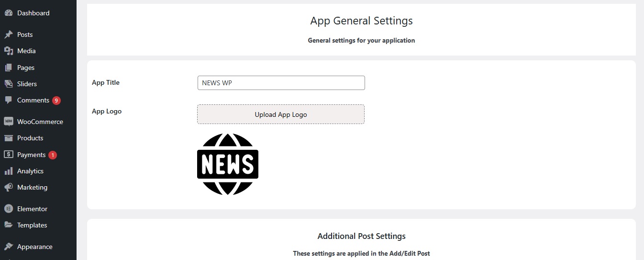Click into the App Title field

tap(281, 83)
